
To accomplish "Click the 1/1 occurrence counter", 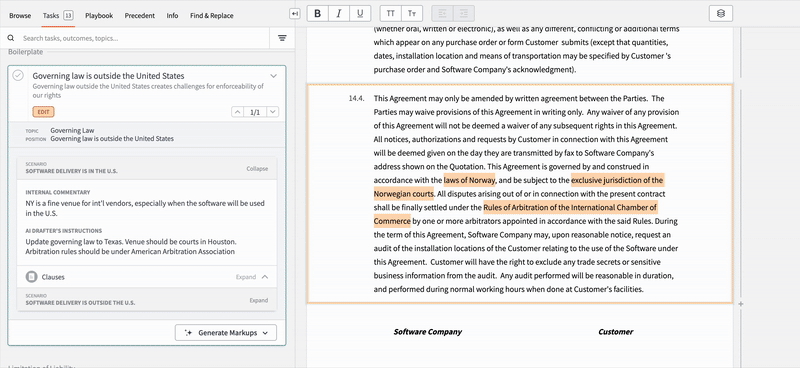I will coord(255,112).
